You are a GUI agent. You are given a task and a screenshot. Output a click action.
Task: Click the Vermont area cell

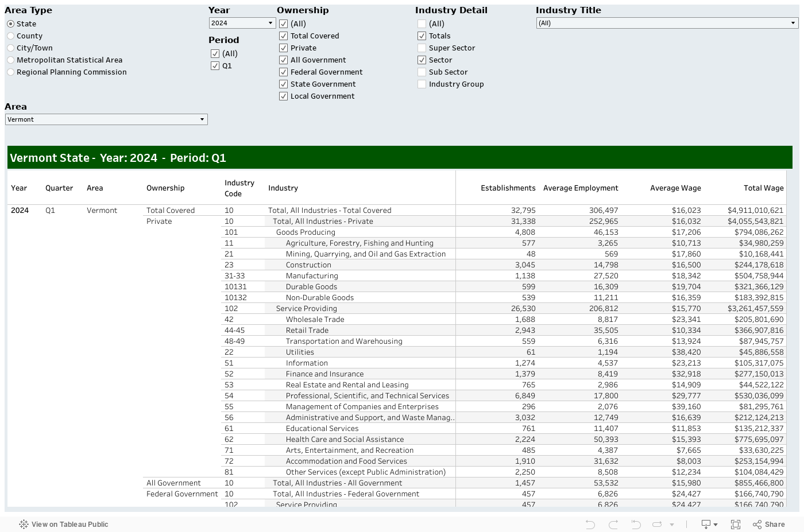pos(102,210)
